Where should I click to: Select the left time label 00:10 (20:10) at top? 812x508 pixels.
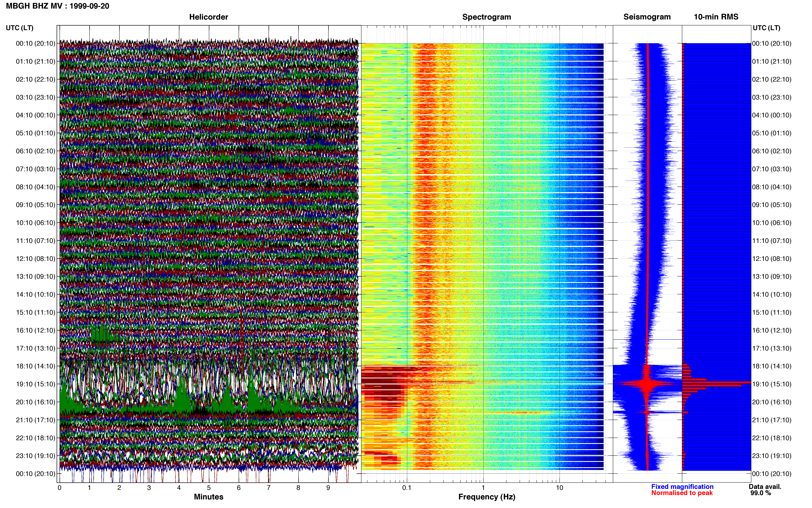[x=35, y=43]
